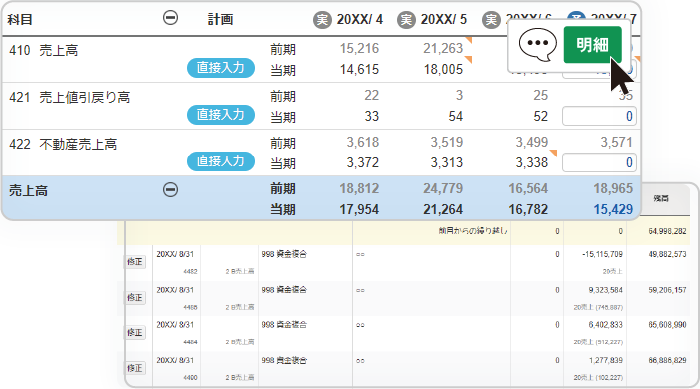The image size is (700, 389).
Task: Click the amount 9,323,584 in detail list
Action: click(605, 290)
